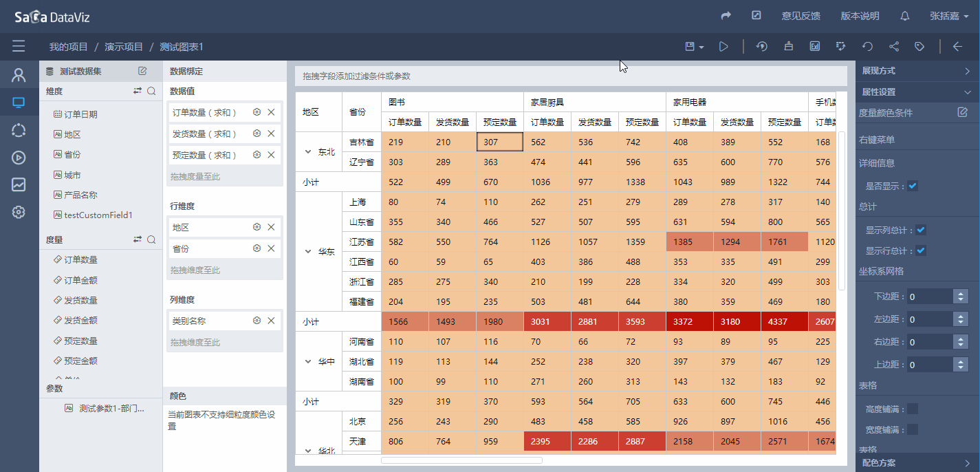Click the share nodes icon in toolbar
This screenshot has width=980, height=472.
point(894,46)
